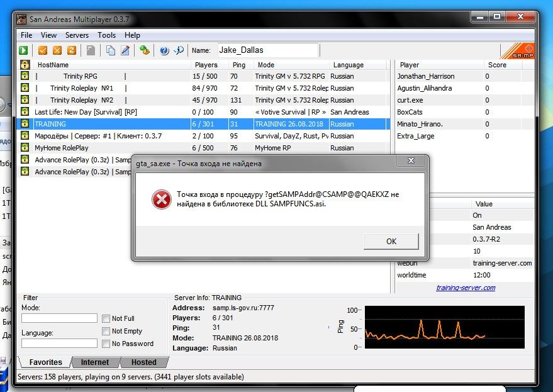Click the address samp.ls-gov.ru:7777 text

click(243, 308)
